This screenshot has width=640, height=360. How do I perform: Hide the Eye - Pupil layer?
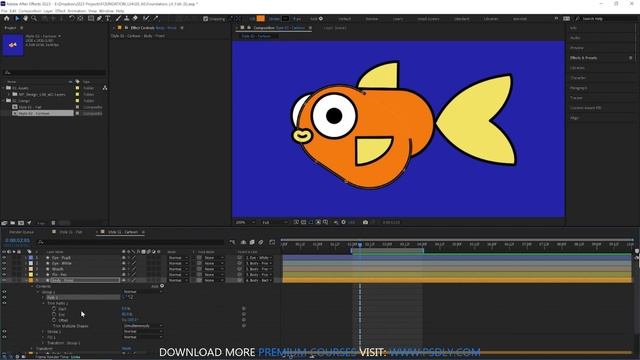(x=4, y=258)
